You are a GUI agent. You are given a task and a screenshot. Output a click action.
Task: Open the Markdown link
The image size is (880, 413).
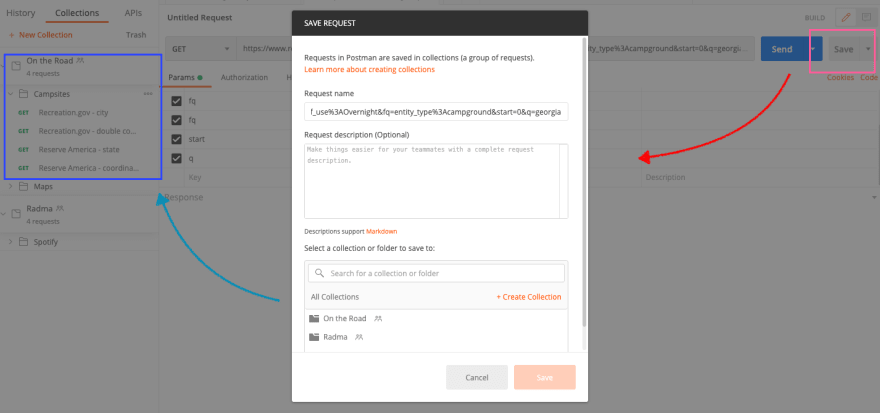(x=382, y=231)
